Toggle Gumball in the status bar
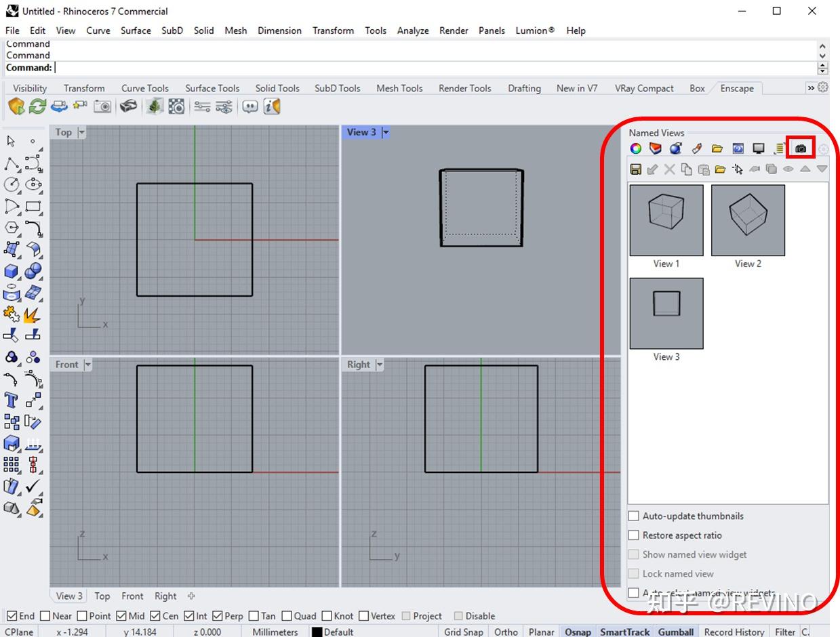 coord(675,632)
